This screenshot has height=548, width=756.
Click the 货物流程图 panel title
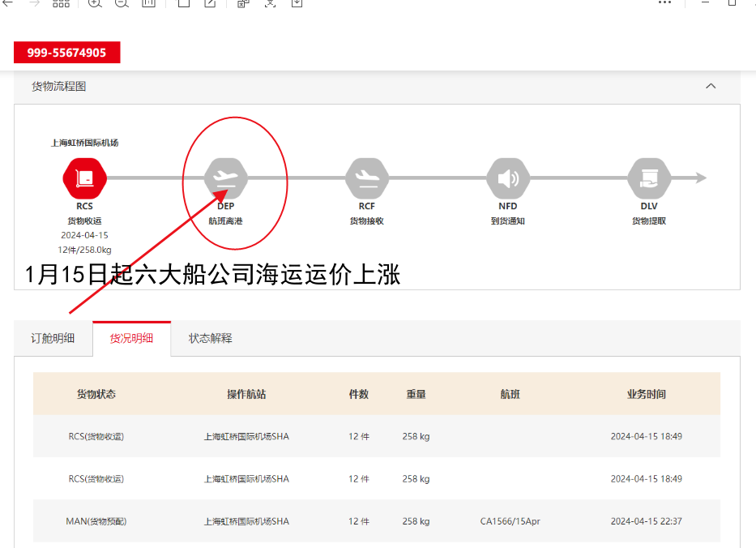point(59,86)
